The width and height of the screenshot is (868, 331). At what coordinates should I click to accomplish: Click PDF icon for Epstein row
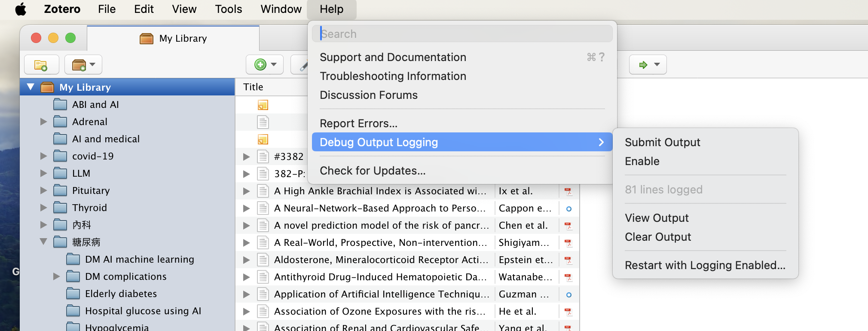[568, 260]
